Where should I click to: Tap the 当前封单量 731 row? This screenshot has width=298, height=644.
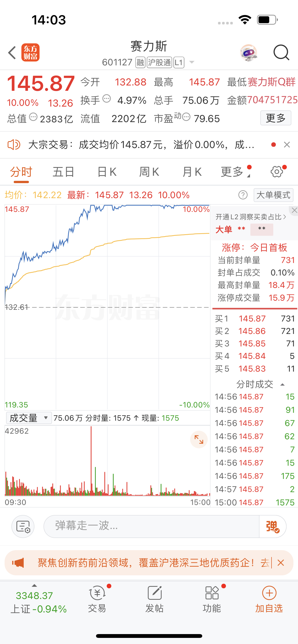coord(256,260)
